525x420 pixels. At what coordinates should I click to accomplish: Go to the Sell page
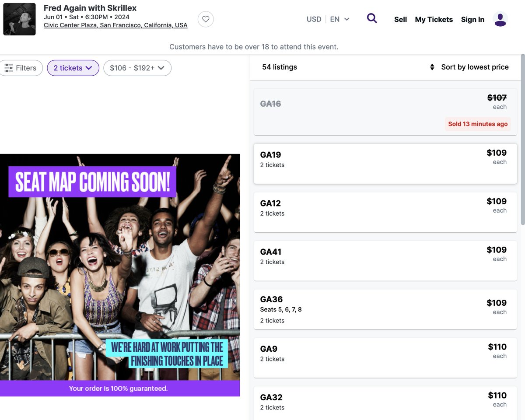point(400,19)
